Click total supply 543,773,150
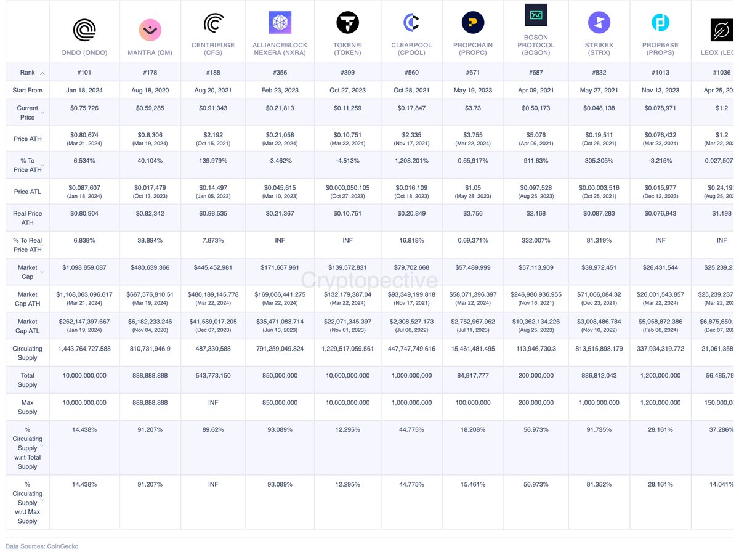Viewport: 739px width, 560px height. (213, 376)
